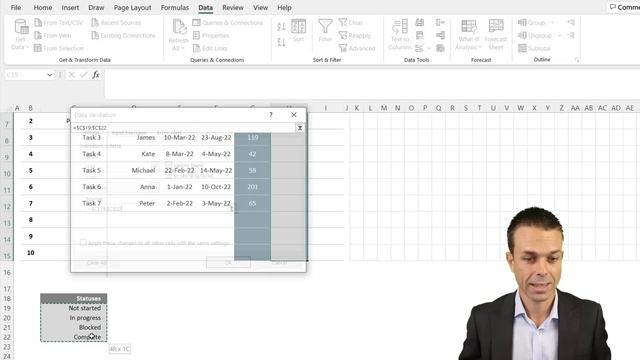Select row 16 header
This screenshot has height=360, width=640.
(7, 273)
